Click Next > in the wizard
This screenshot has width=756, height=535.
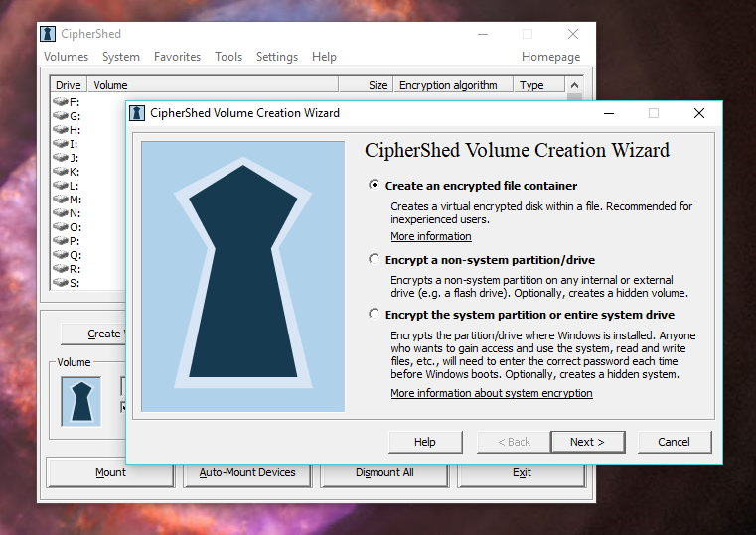pos(588,442)
